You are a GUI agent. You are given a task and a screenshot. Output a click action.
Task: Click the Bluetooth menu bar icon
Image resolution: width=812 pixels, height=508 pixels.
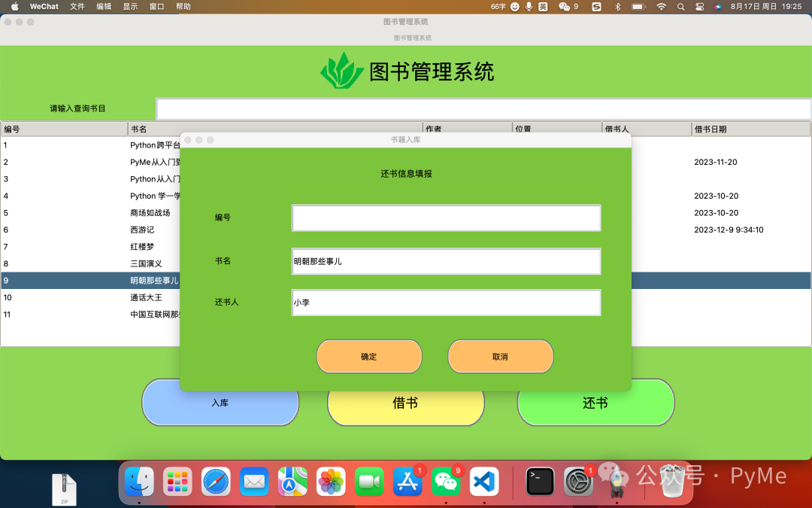click(617, 6)
